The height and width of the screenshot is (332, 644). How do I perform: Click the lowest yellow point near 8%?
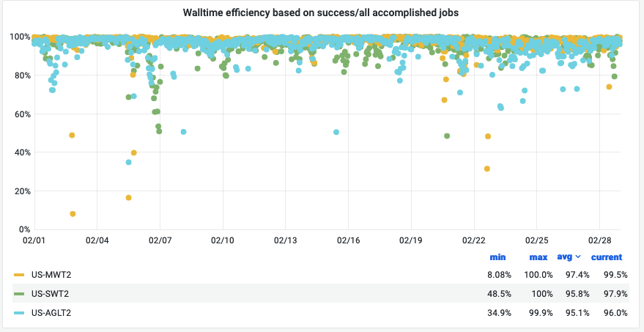73,214
